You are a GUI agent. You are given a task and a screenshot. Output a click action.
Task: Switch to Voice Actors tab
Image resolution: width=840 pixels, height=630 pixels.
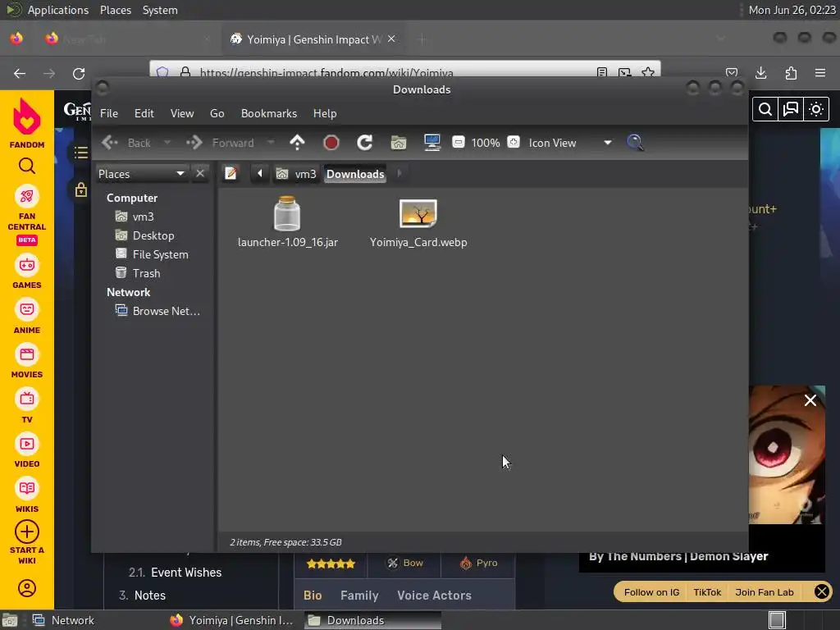pyautogui.click(x=434, y=596)
